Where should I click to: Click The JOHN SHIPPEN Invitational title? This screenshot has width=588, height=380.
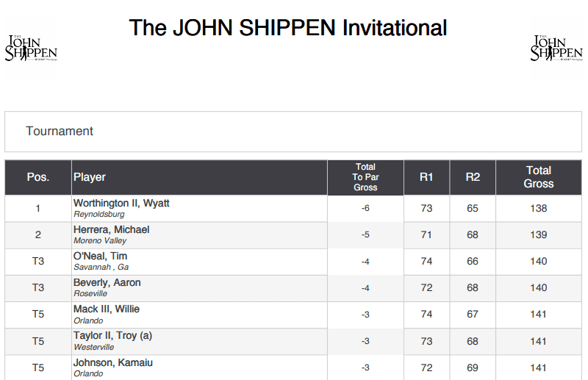(x=288, y=28)
